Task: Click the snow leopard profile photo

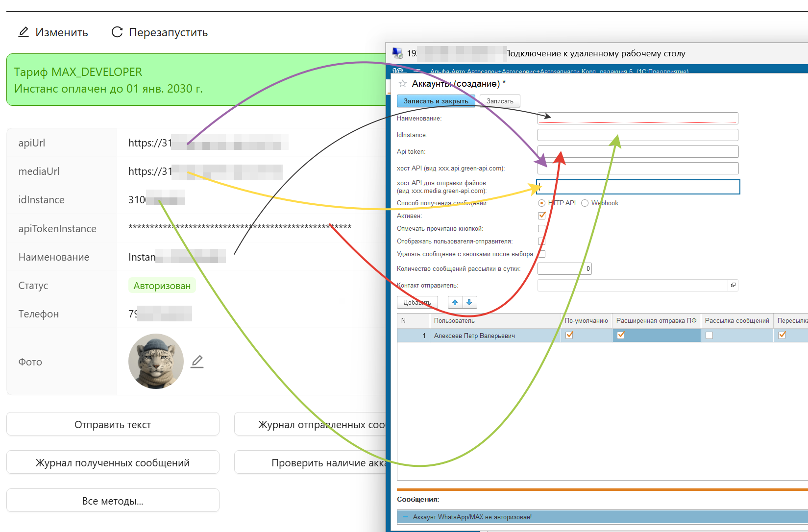Action: click(x=156, y=362)
